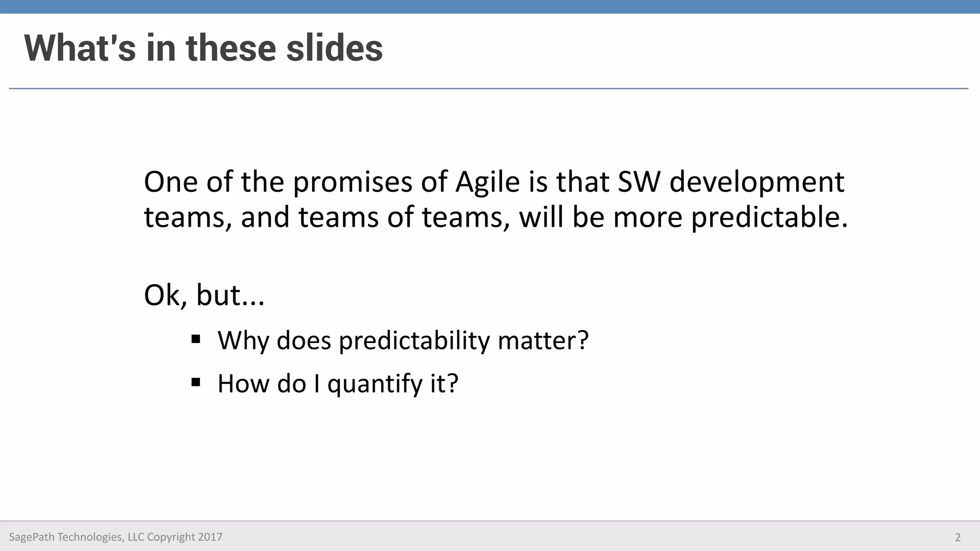
Task: Click the word "predictable." ending the paragraph
Action: coord(769,218)
